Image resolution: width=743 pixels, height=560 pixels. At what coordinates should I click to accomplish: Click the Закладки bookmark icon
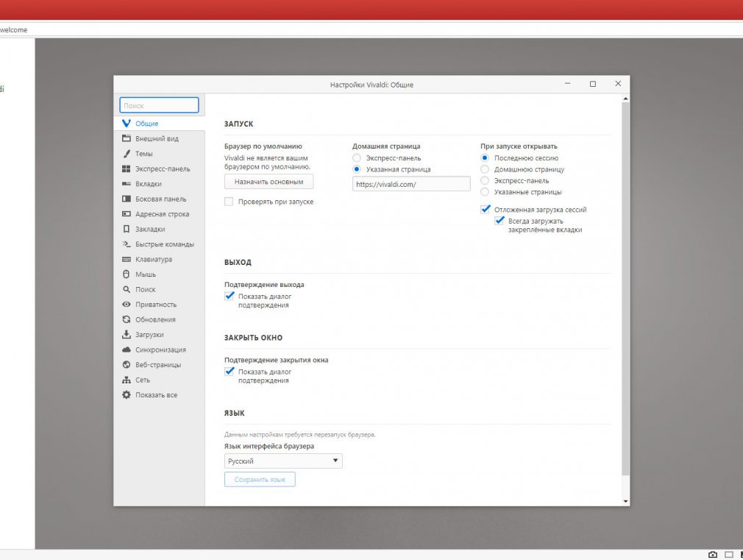(127, 229)
